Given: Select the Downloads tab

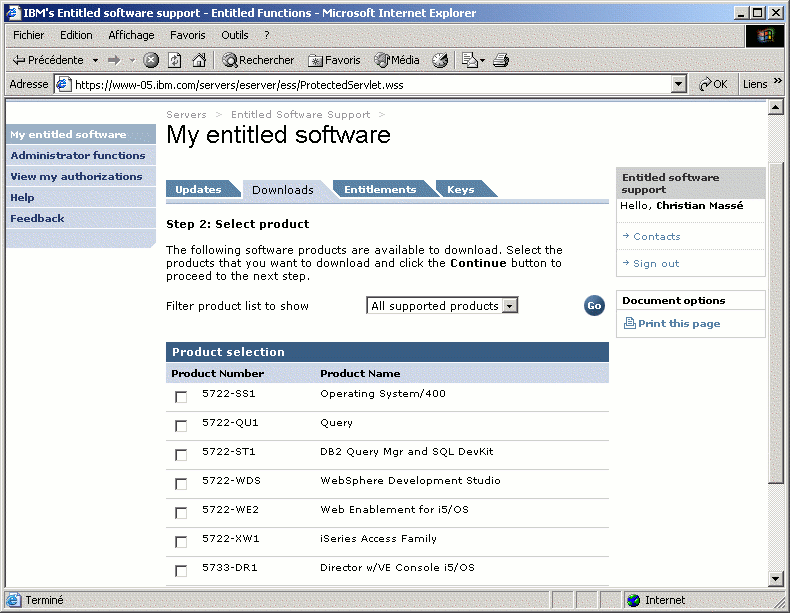Looking at the screenshot, I should click(283, 190).
